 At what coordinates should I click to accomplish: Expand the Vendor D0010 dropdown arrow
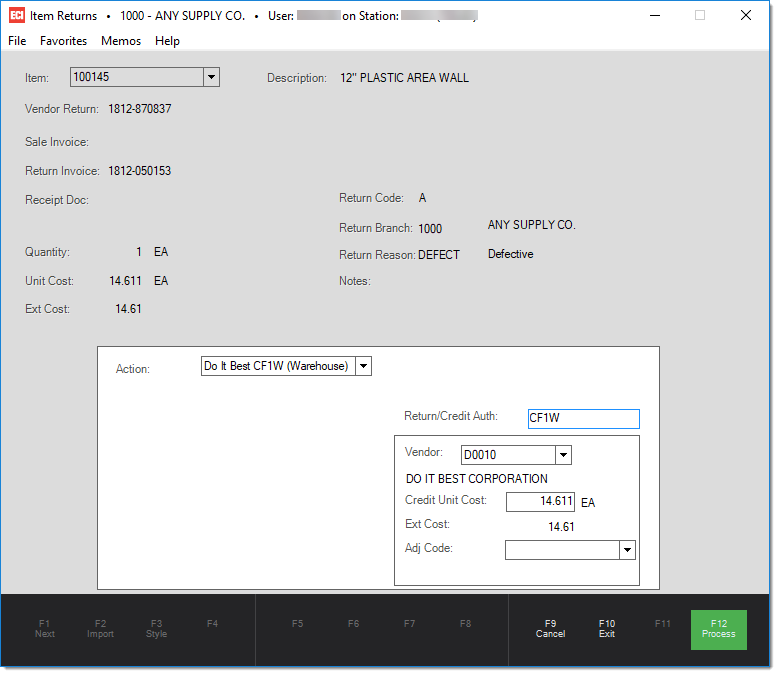pos(563,455)
